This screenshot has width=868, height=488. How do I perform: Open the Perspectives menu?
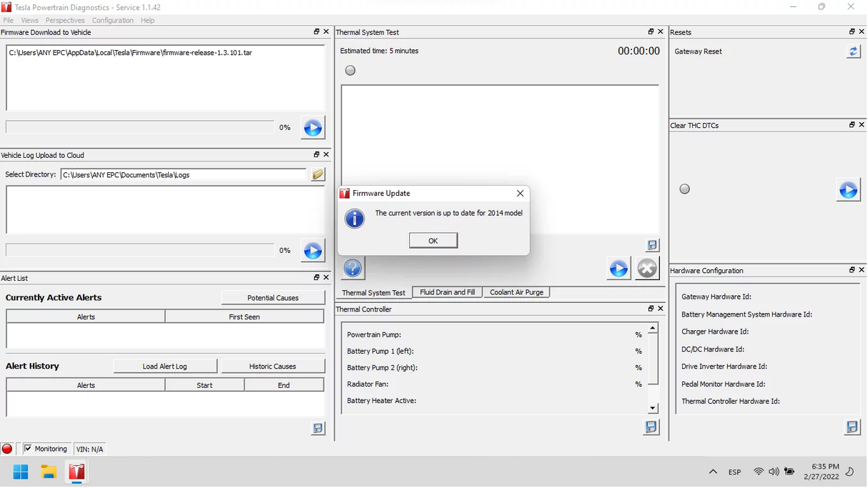pos(65,20)
